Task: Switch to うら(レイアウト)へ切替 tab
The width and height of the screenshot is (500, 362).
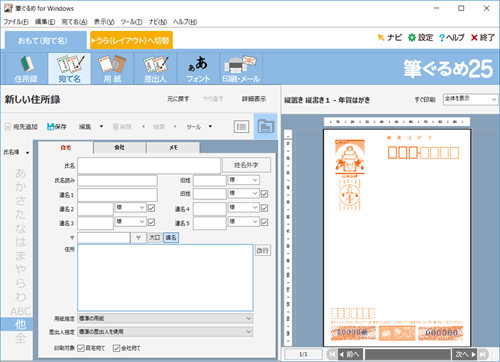Action: tap(131, 40)
